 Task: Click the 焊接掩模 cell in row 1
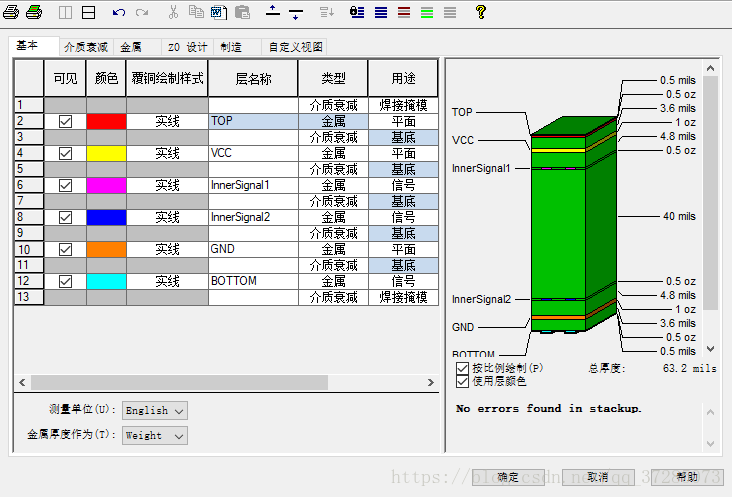pyautogui.click(x=403, y=105)
